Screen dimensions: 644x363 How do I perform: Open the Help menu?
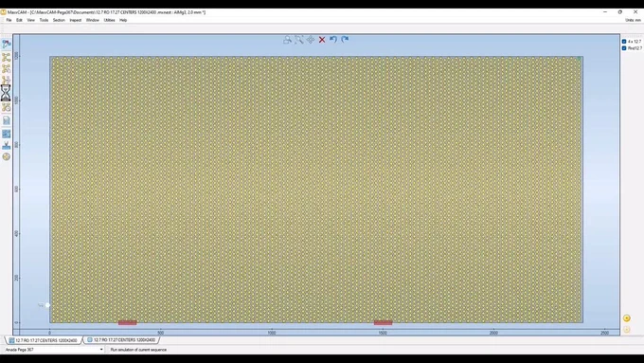point(123,20)
